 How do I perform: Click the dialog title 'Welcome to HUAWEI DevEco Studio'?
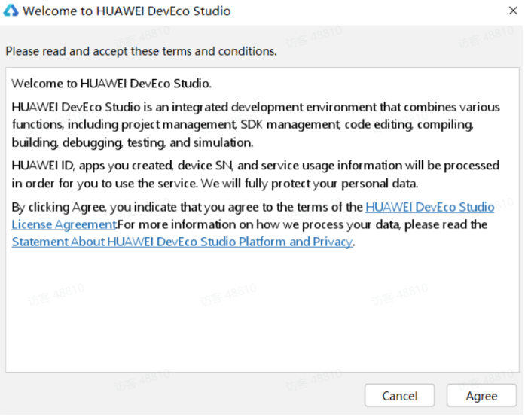[127, 11]
